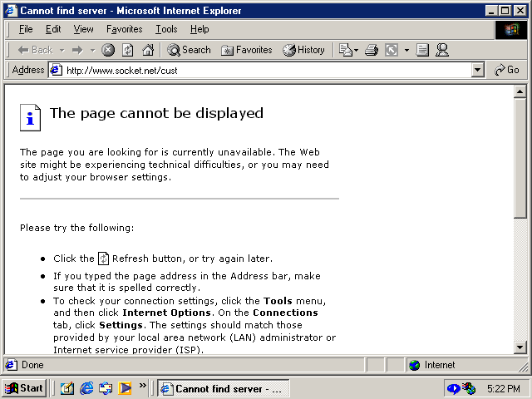The height and width of the screenshot is (399, 532).
Task: Click the bold 'Connections' text
Action: (285, 313)
